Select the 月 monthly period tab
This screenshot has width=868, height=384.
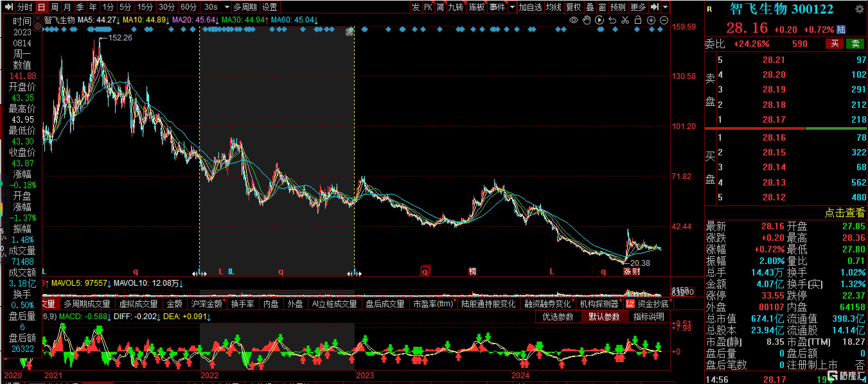pos(67,7)
